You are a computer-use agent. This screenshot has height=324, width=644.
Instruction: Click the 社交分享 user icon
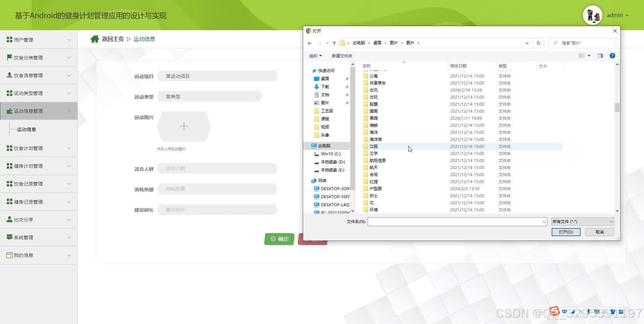coord(9,219)
